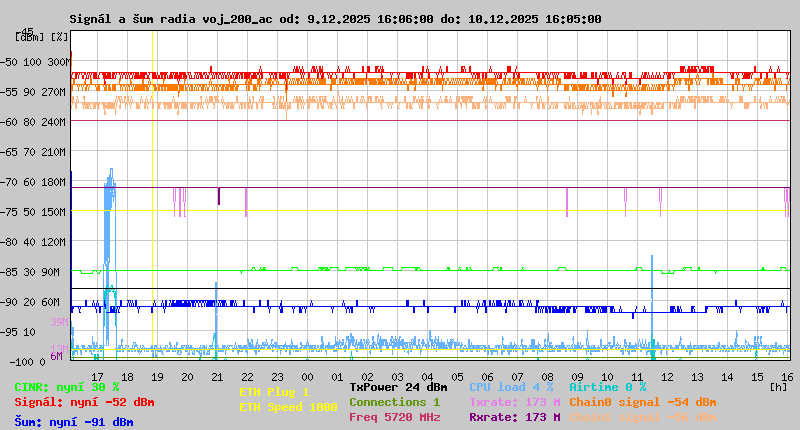Click the '[h]' time axis unit label

pos(778,387)
